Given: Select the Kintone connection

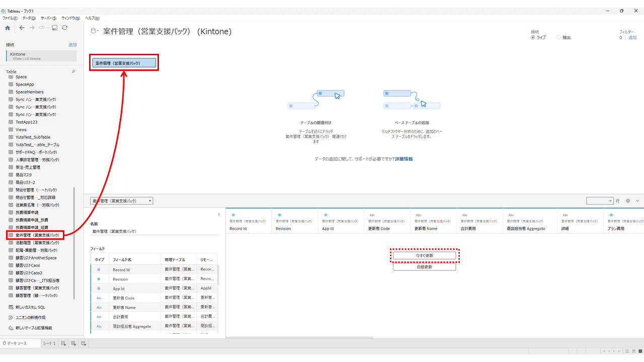Looking at the screenshot, I should 41,56.
